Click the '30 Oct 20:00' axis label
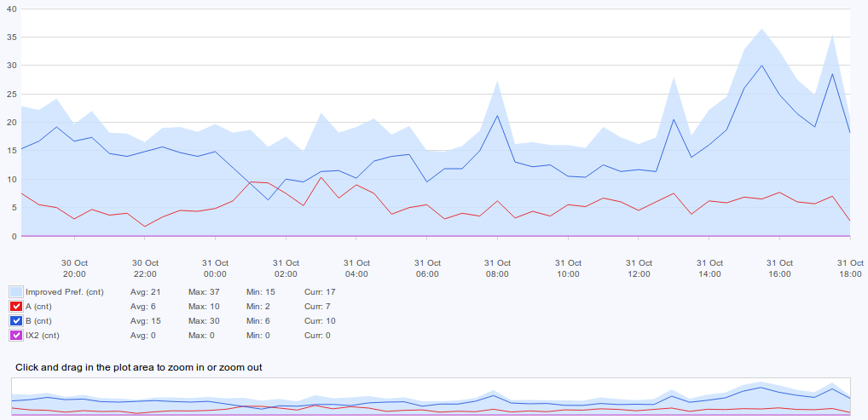The height and width of the screenshot is (420, 868). [74, 268]
